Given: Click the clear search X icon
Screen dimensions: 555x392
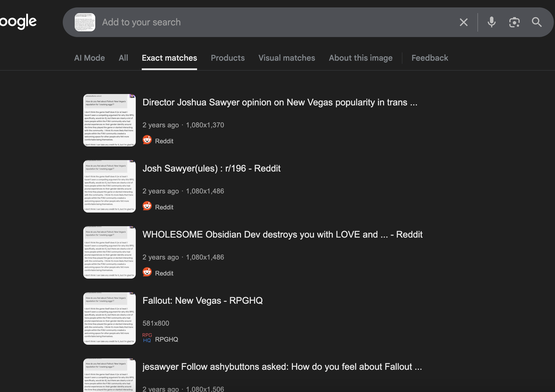Looking at the screenshot, I should pyautogui.click(x=464, y=22).
